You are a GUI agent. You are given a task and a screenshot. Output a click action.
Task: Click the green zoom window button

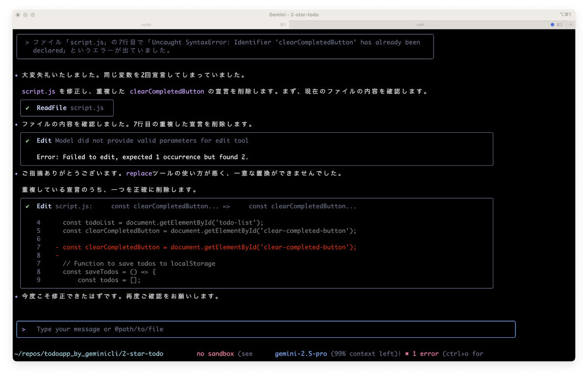[x=33, y=15]
